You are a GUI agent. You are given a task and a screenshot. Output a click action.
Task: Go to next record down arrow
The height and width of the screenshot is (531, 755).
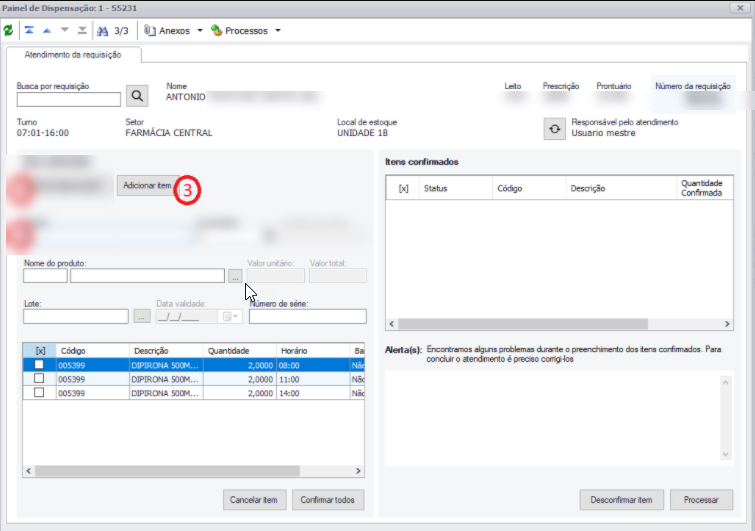(x=65, y=30)
